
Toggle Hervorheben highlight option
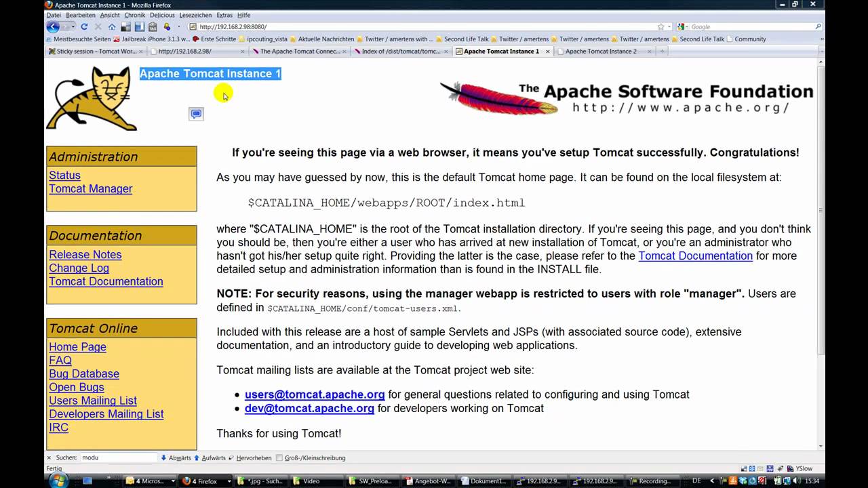[249, 457]
